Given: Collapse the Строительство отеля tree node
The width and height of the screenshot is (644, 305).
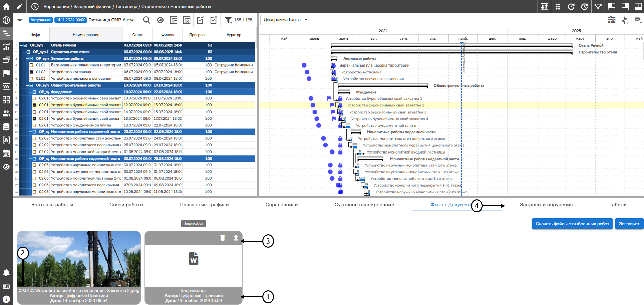Looking at the screenshot, I should [24, 52].
